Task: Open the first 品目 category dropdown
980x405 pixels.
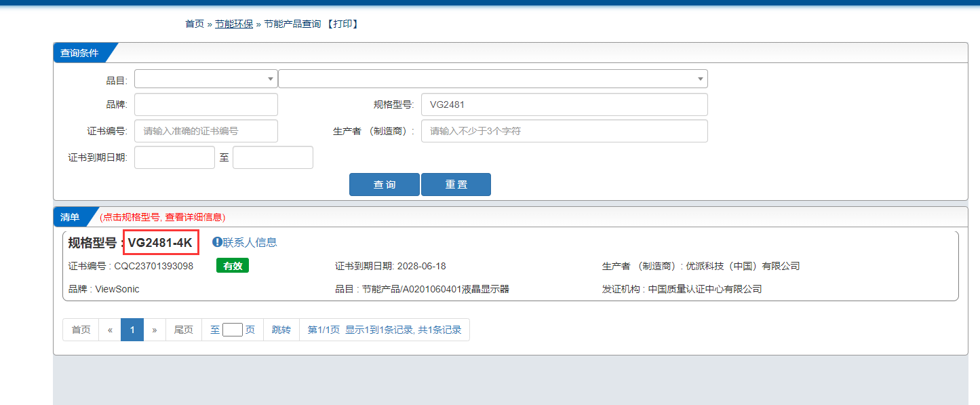Action: coord(205,79)
